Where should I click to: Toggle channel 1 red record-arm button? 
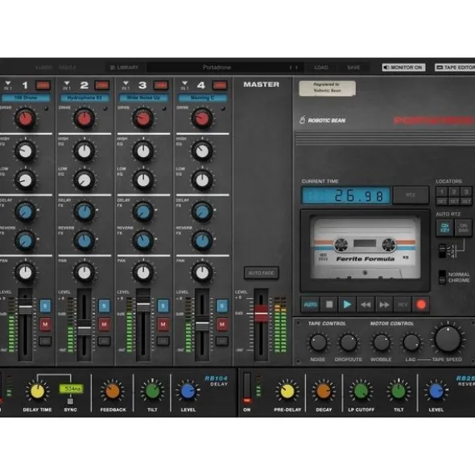coord(43,85)
